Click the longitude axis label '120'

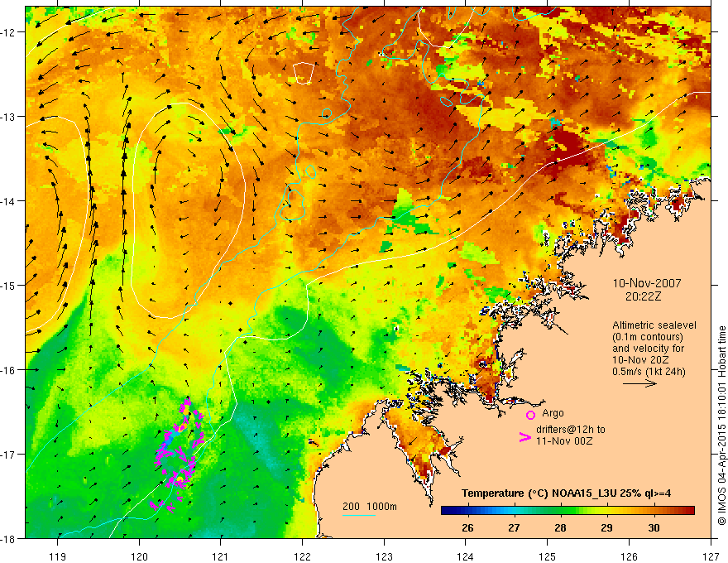pos(139,556)
